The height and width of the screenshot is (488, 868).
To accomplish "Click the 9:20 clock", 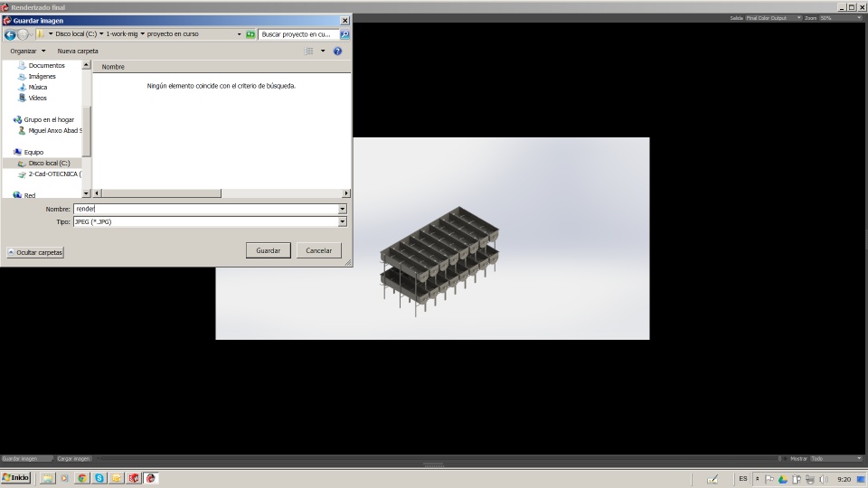I will tap(844, 479).
